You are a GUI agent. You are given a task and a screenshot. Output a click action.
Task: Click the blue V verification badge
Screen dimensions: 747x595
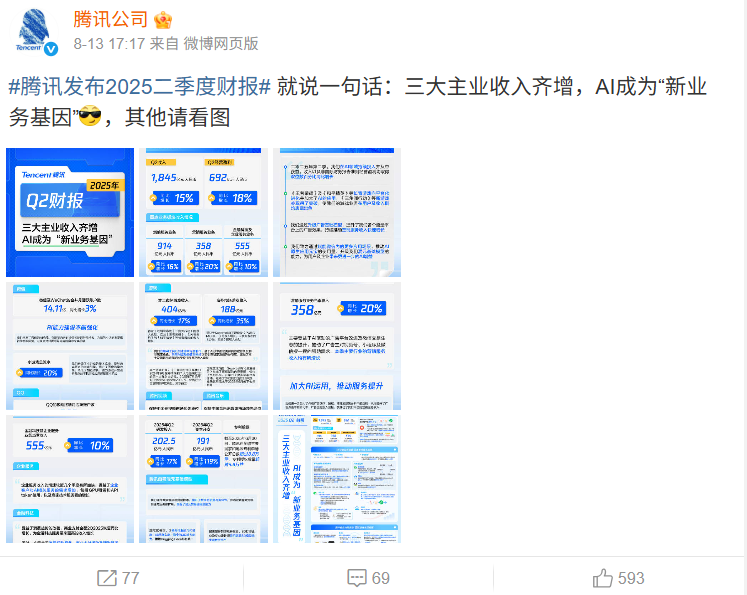point(51,49)
